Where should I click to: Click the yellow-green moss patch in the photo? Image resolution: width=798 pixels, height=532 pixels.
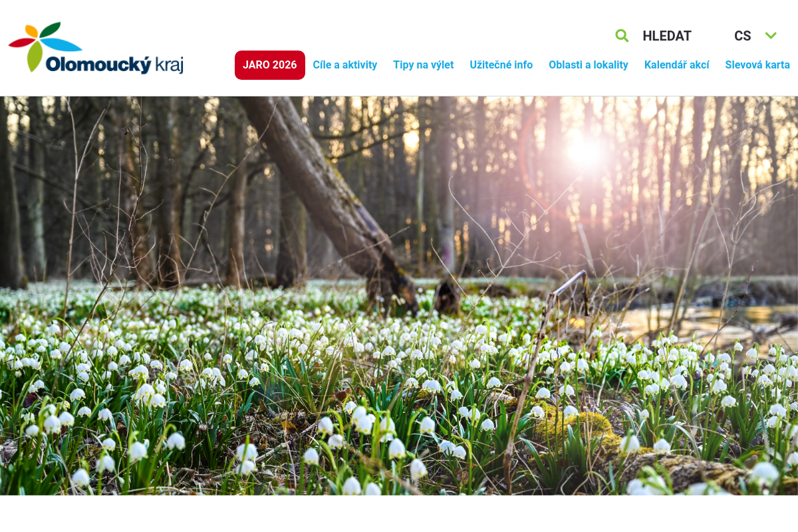point(579,426)
